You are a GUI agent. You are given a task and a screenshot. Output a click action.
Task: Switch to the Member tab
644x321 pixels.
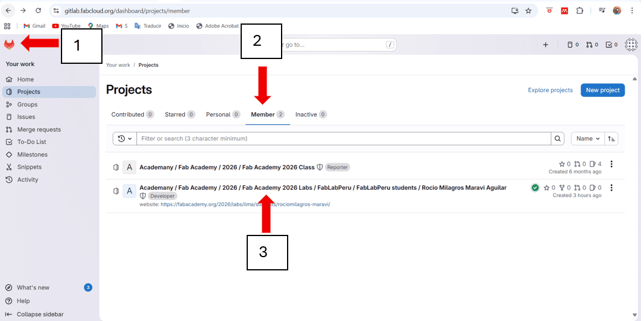[268, 114]
